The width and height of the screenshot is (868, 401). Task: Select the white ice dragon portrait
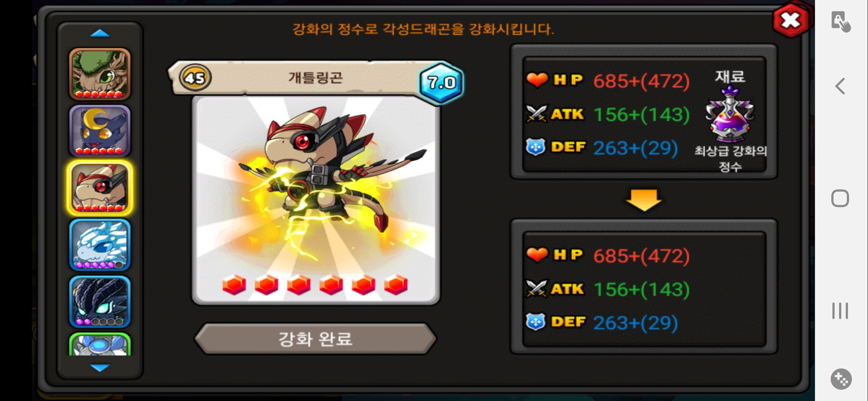(100, 245)
